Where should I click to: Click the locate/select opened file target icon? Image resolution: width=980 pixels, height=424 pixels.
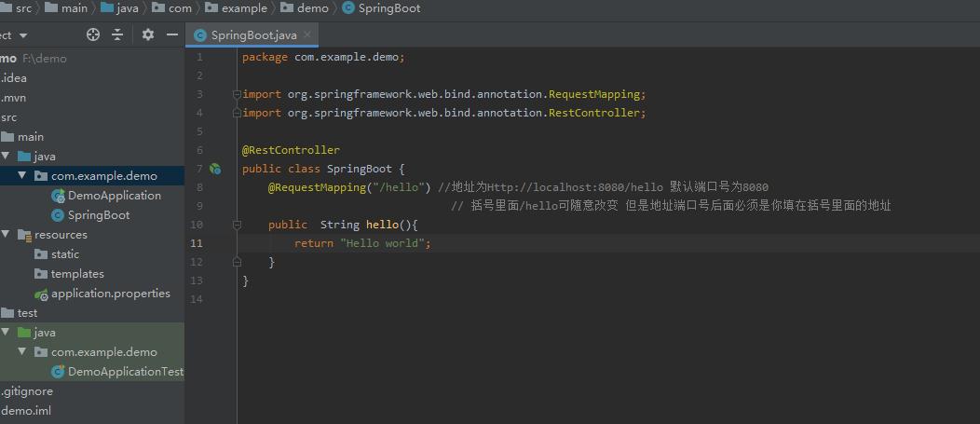pyautogui.click(x=93, y=35)
